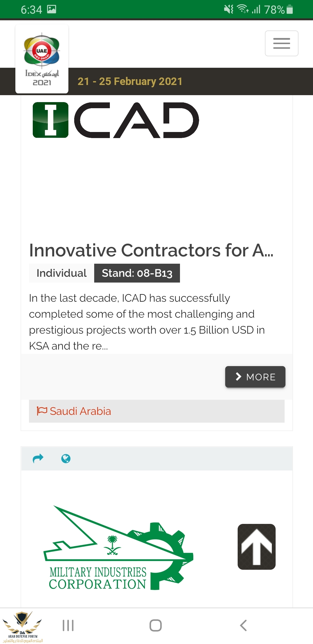Open the globe website icon

point(66,459)
